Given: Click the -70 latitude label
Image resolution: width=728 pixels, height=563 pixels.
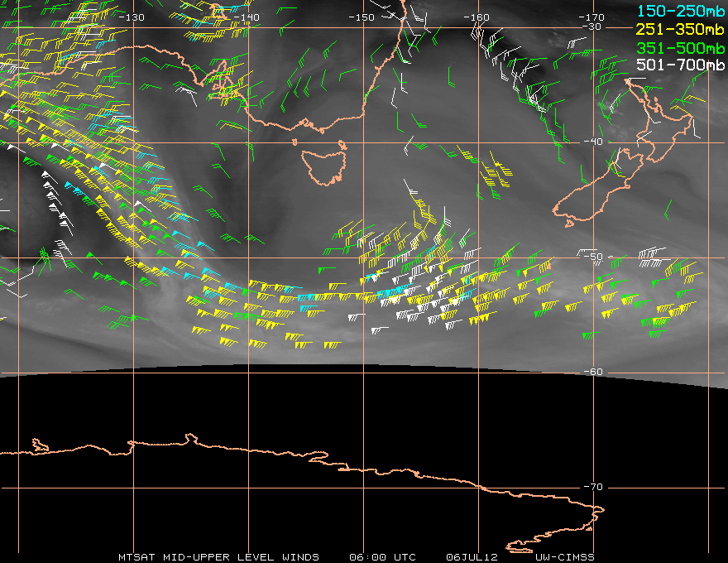Looking at the screenshot, I should [x=593, y=487].
